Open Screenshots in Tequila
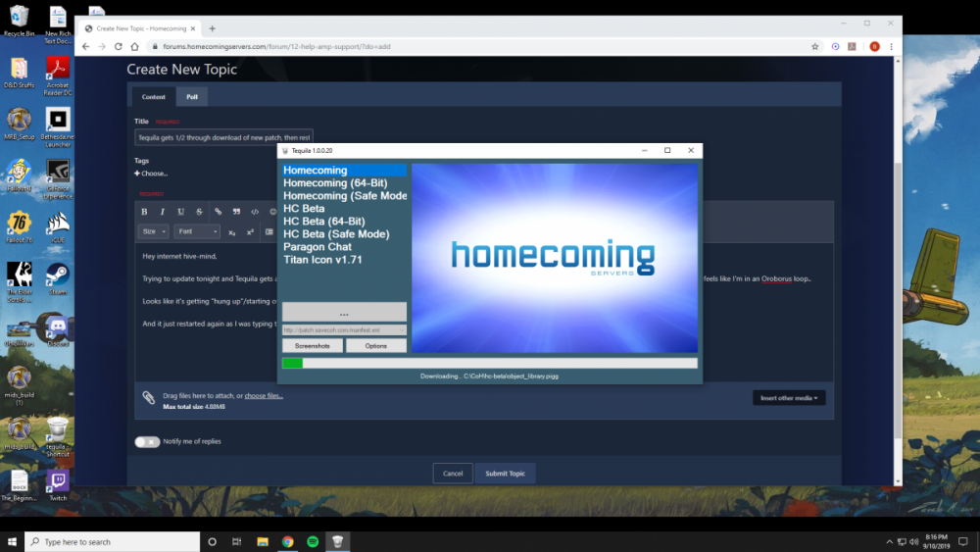The width and height of the screenshot is (980, 552). pyautogui.click(x=313, y=346)
